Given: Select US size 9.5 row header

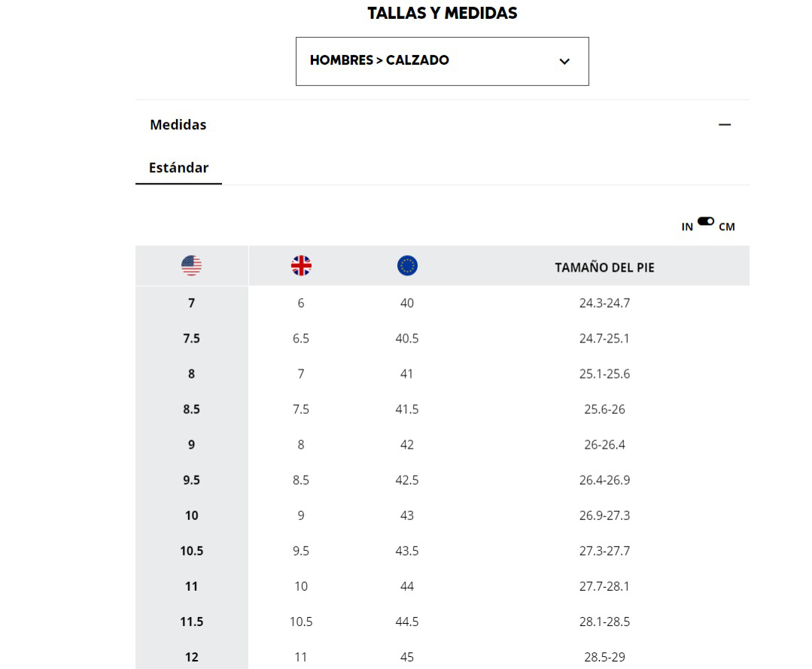Looking at the screenshot, I should [x=192, y=480].
